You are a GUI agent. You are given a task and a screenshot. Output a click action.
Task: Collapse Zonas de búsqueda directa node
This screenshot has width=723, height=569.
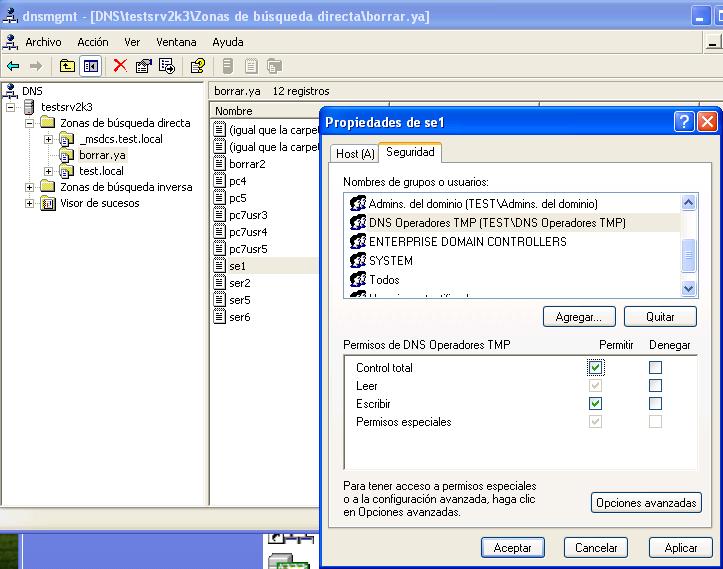[x=30, y=123]
